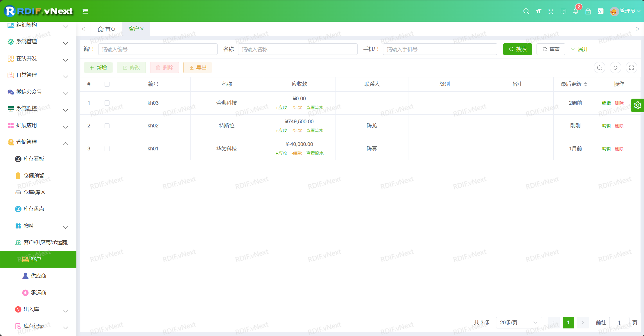Open 供应商 in the sidebar menu
The height and width of the screenshot is (336, 644).
(x=38, y=276)
